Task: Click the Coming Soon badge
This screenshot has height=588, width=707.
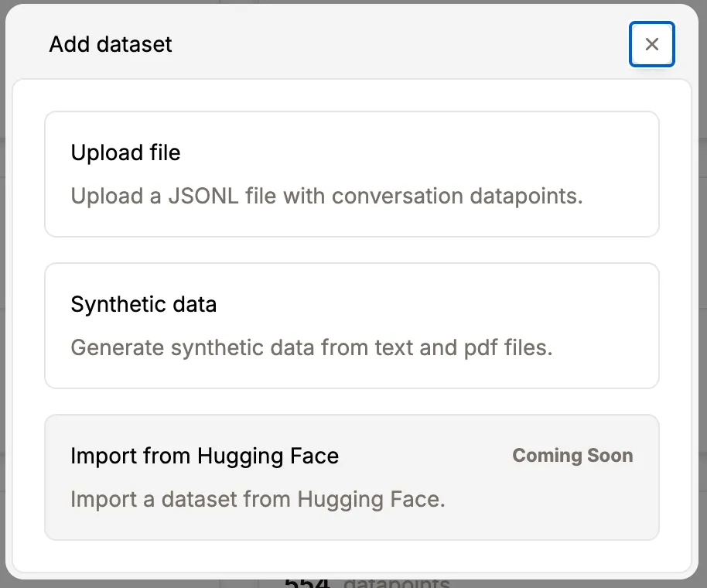Action: (x=572, y=456)
